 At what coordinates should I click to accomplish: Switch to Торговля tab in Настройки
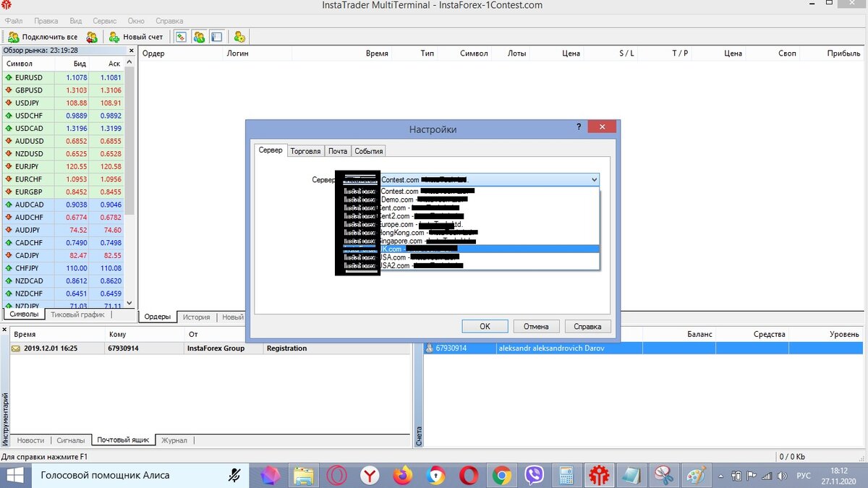coord(305,151)
